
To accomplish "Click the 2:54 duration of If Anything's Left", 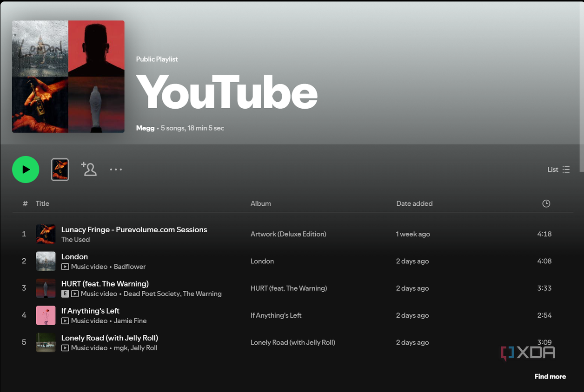I will [544, 315].
